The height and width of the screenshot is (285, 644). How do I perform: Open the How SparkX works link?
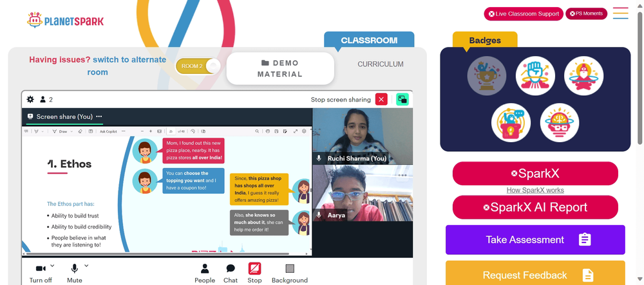pyautogui.click(x=535, y=190)
